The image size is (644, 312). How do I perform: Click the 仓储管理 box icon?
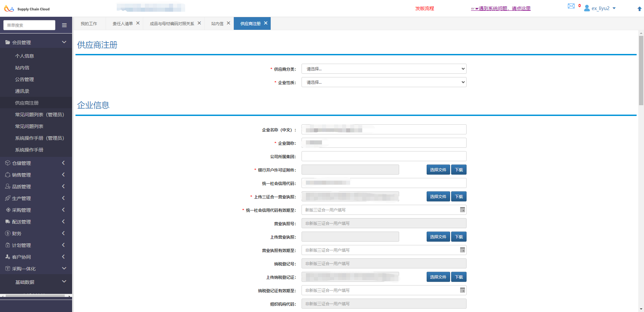pyautogui.click(x=8, y=163)
